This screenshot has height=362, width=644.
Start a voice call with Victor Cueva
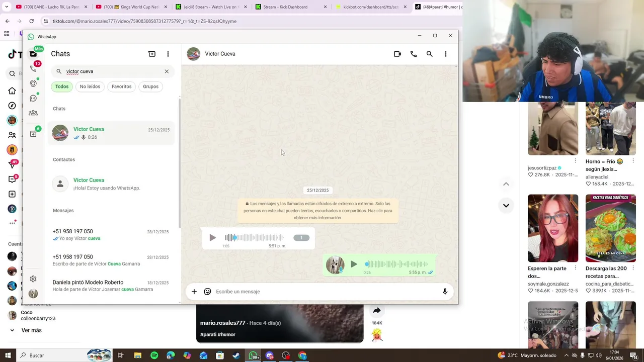click(414, 54)
